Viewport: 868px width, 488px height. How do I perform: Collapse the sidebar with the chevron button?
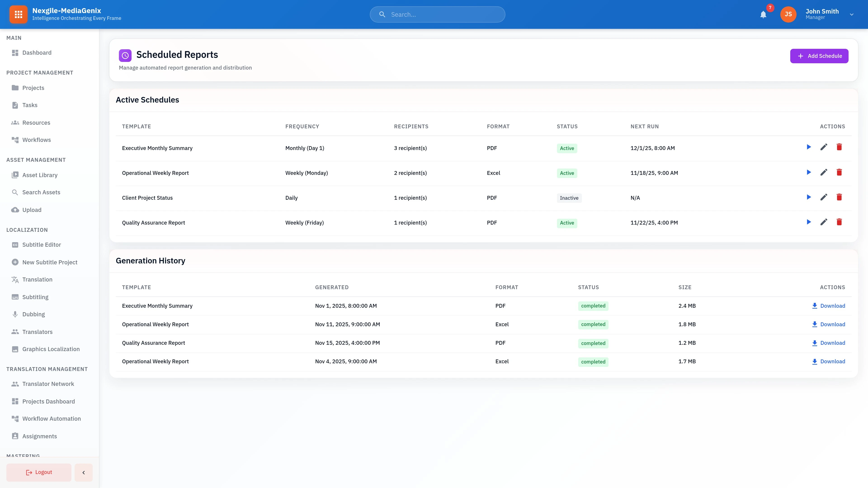pyautogui.click(x=83, y=472)
